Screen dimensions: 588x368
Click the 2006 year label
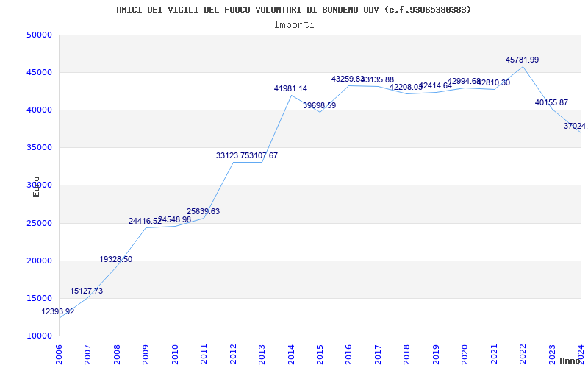(59, 354)
